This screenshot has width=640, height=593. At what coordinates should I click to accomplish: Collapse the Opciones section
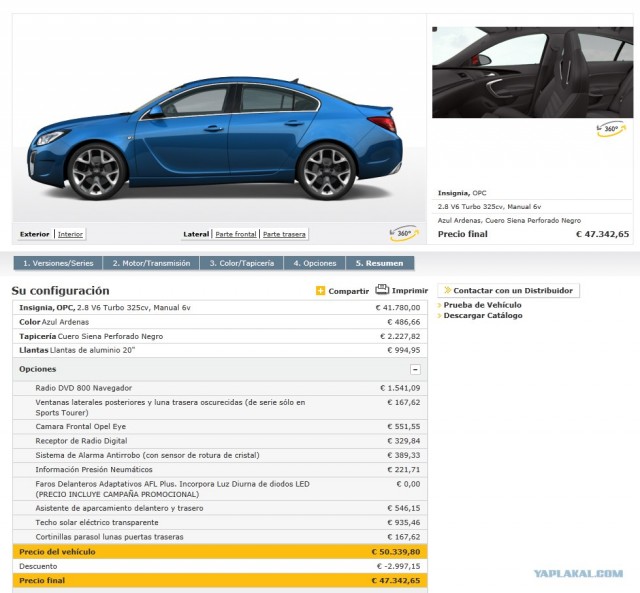pyautogui.click(x=415, y=369)
